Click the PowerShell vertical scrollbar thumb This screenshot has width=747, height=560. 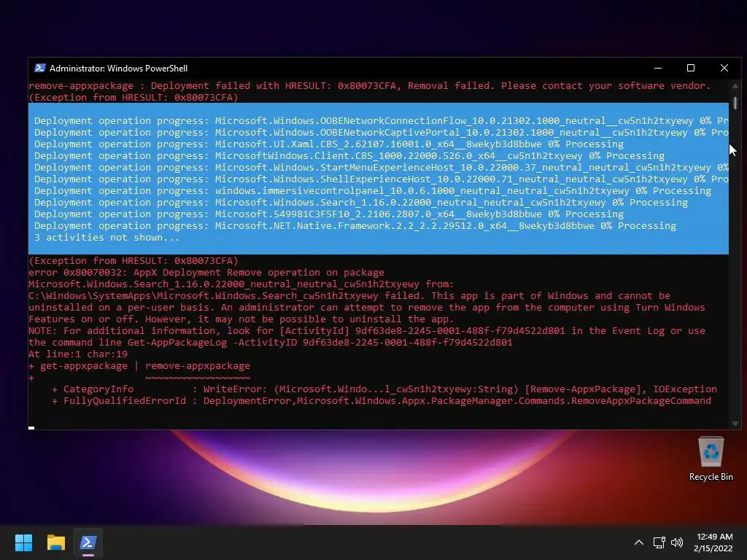click(x=735, y=103)
